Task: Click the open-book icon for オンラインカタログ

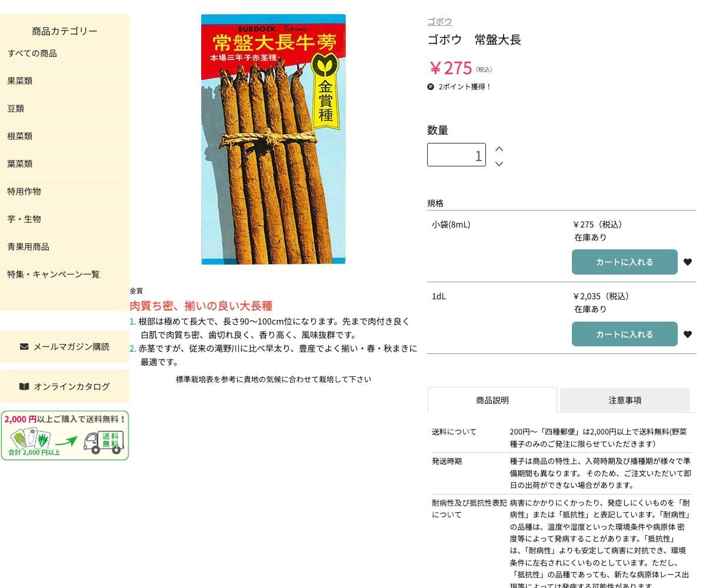Action: [x=24, y=386]
